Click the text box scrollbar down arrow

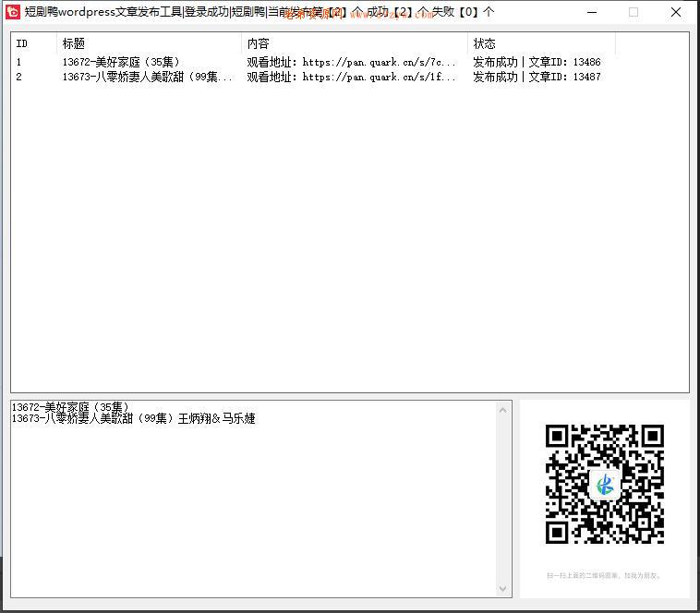pyautogui.click(x=503, y=589)
